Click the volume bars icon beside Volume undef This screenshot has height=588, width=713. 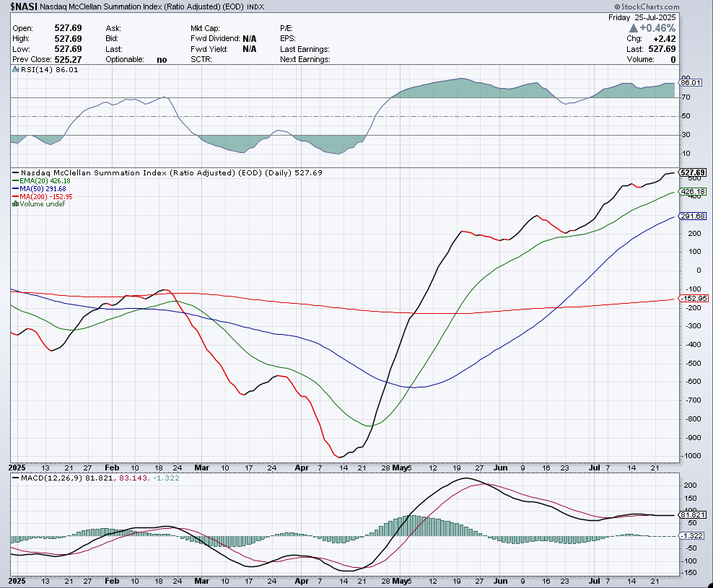(15, 203)
